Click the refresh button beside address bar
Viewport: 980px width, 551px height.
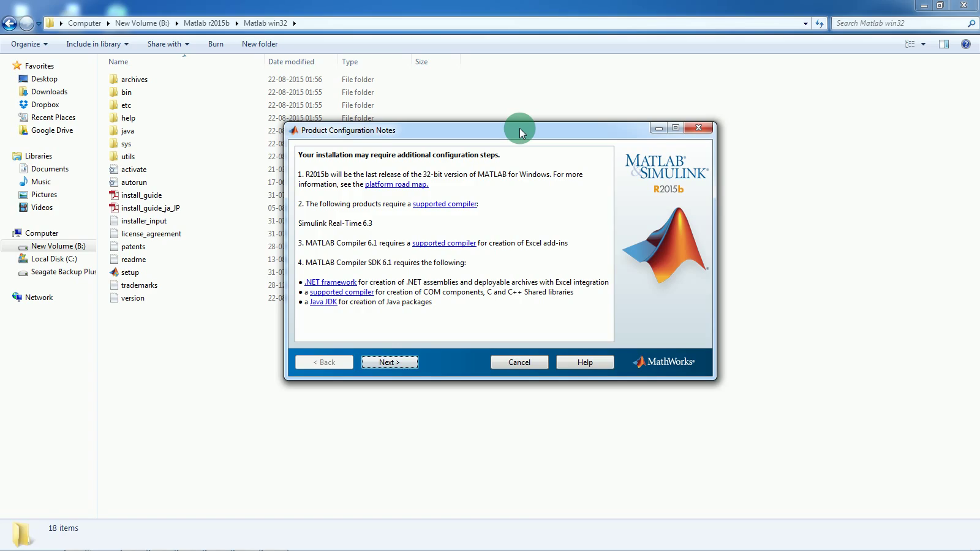820,23
